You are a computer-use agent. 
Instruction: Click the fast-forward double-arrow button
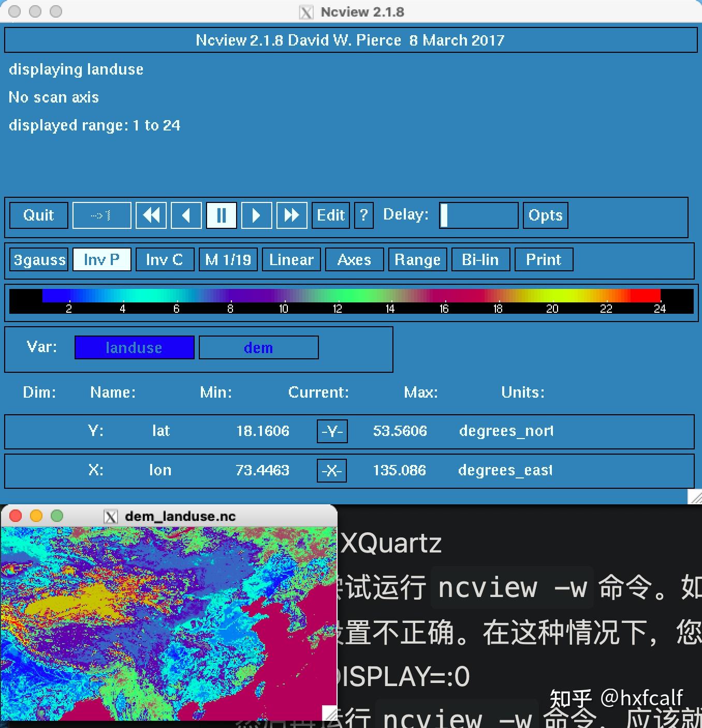coord(292,215)
